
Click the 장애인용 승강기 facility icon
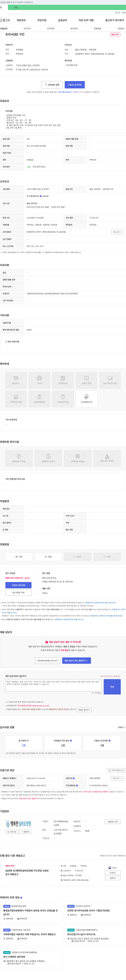[x=48, y=458]
